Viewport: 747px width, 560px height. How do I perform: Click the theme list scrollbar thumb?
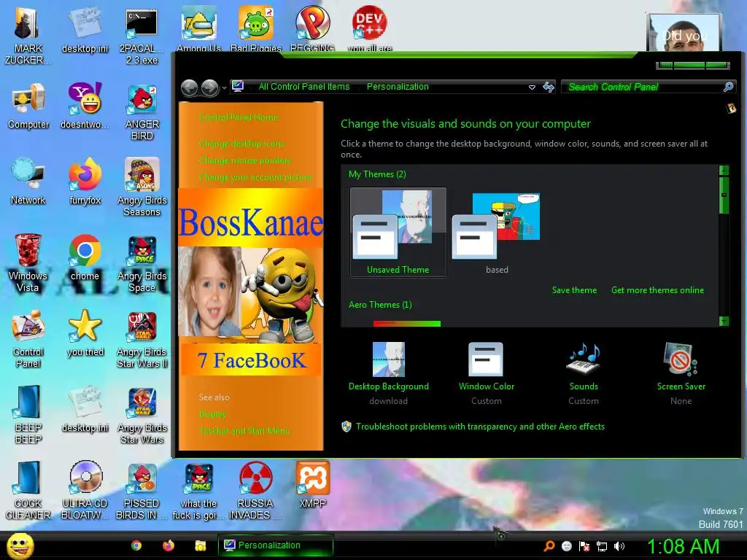(x=724, y=195)
